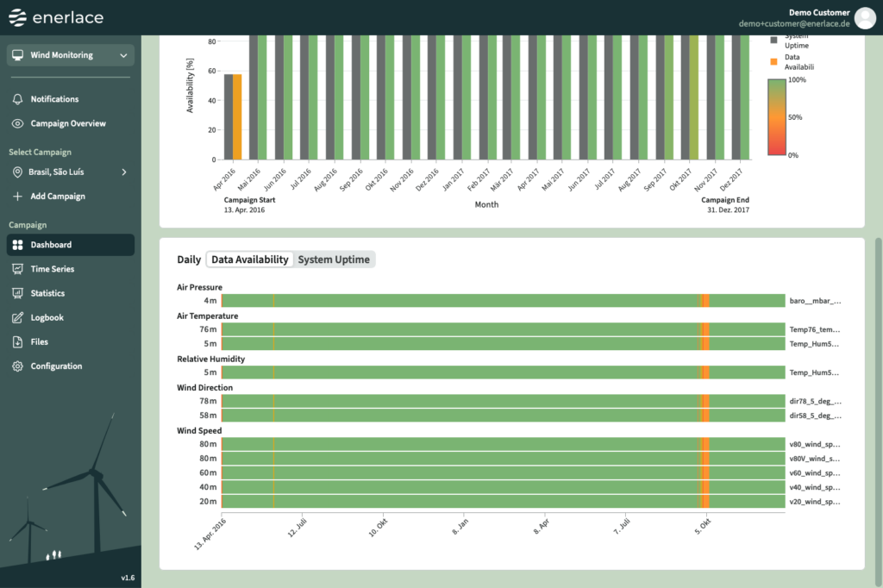
Task: Click the Dashboard grid icon
Action: (18, 245)
